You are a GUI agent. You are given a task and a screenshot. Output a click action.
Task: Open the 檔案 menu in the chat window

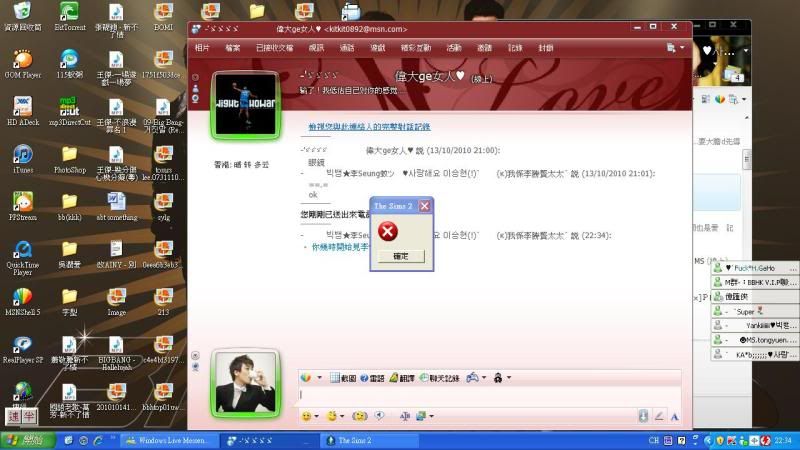click(232, 47)
